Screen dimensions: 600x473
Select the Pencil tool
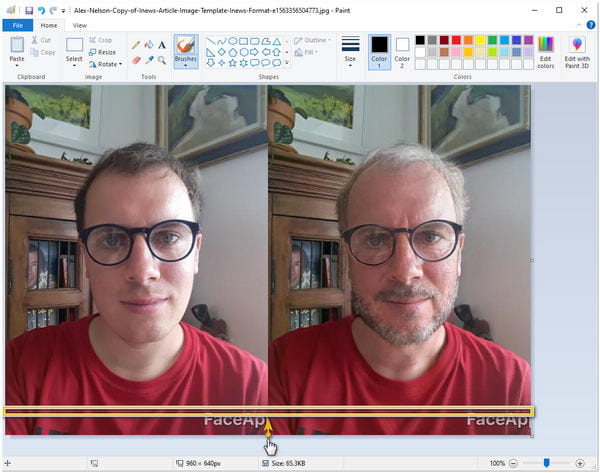136,45
